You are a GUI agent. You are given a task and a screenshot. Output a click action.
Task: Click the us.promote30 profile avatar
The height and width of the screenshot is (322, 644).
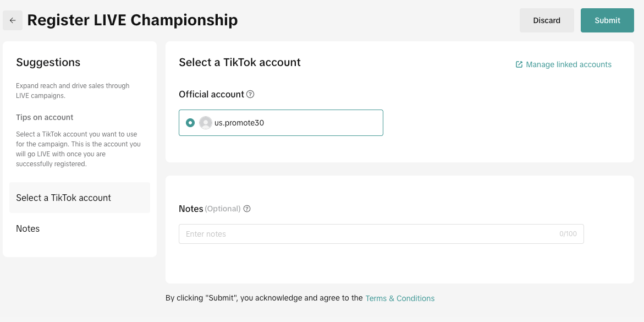tap(206, 123)
